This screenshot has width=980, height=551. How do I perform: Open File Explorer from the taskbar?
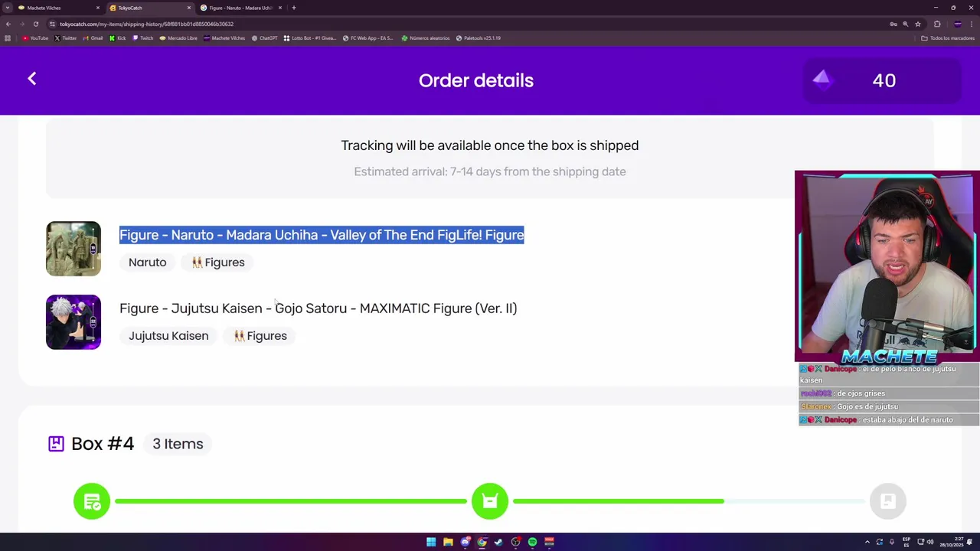tap(448, 542)
